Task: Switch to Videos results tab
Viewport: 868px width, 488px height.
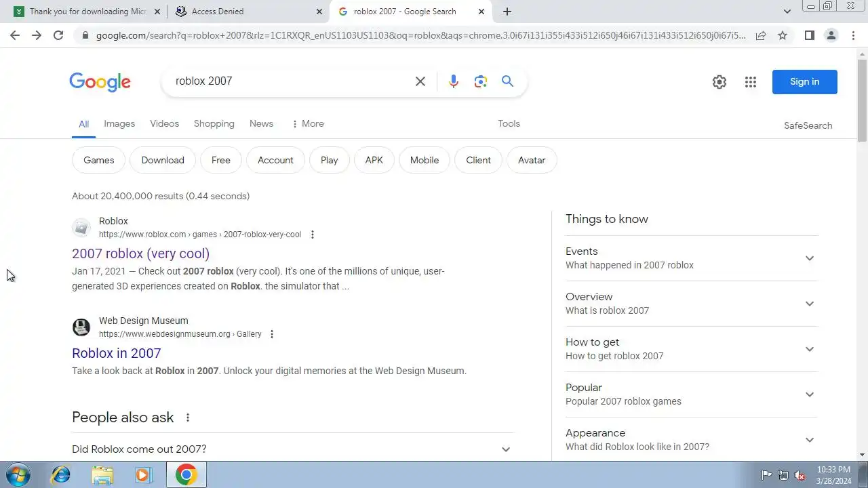Action: pyautogui.click(x=164, y=124)
